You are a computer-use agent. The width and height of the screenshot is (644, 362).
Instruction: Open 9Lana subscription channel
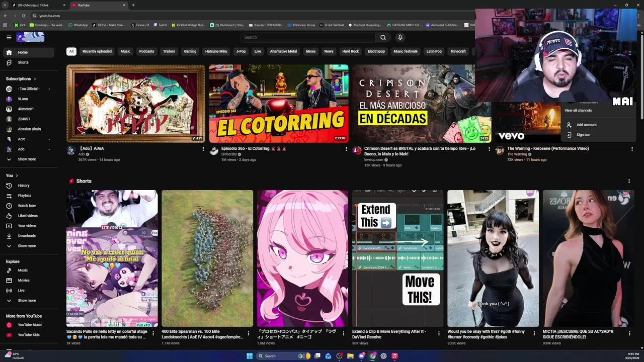click(x=28, y=99)
